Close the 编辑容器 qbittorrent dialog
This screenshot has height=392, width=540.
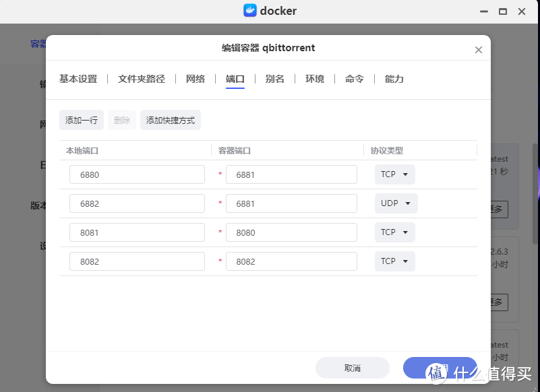(479, 49)
